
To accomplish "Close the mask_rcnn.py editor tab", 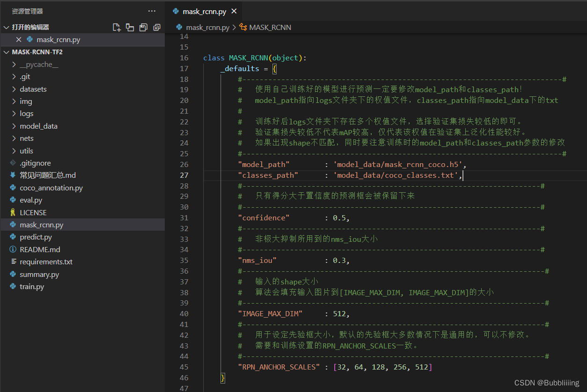I will click(234, 11).
